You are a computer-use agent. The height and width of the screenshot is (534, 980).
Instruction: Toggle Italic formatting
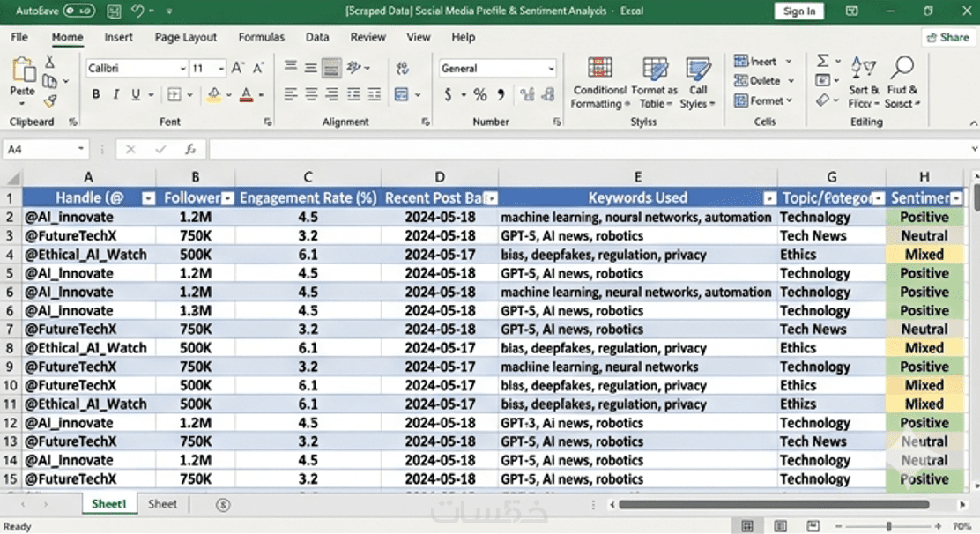click(115, 94)
